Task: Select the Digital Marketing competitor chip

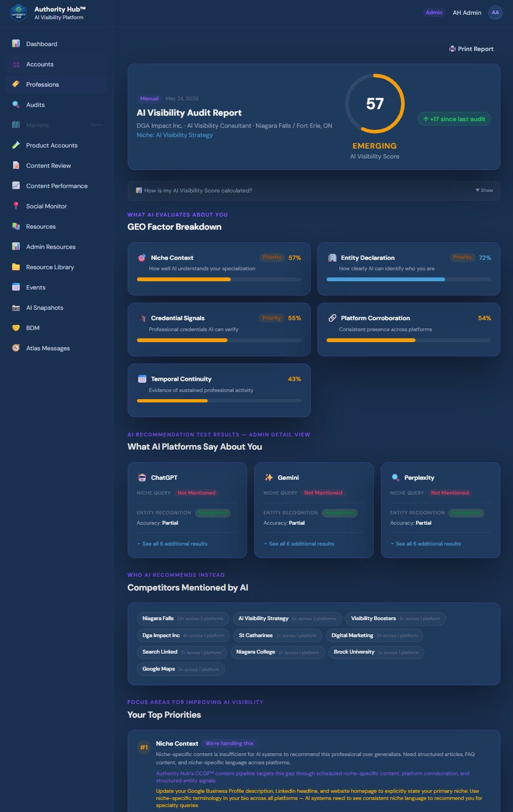Action: click(374, 635)
